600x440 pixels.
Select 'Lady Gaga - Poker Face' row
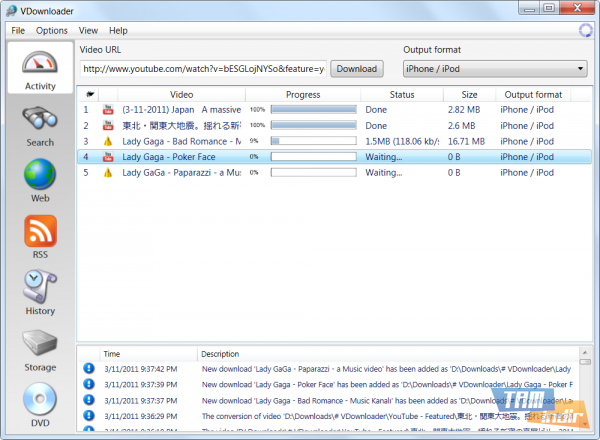pos(335,157)
